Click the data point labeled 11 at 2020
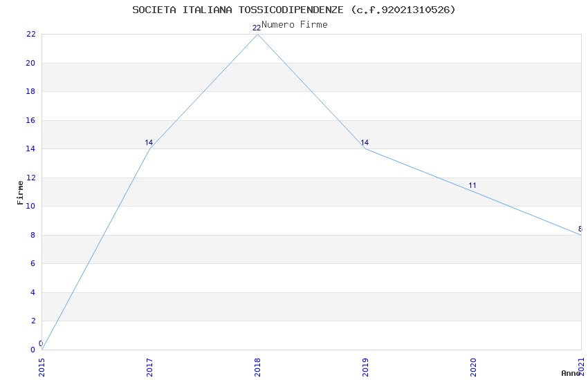Image resolution: width=588 pixels, height=380 pixels. (473, 191)
